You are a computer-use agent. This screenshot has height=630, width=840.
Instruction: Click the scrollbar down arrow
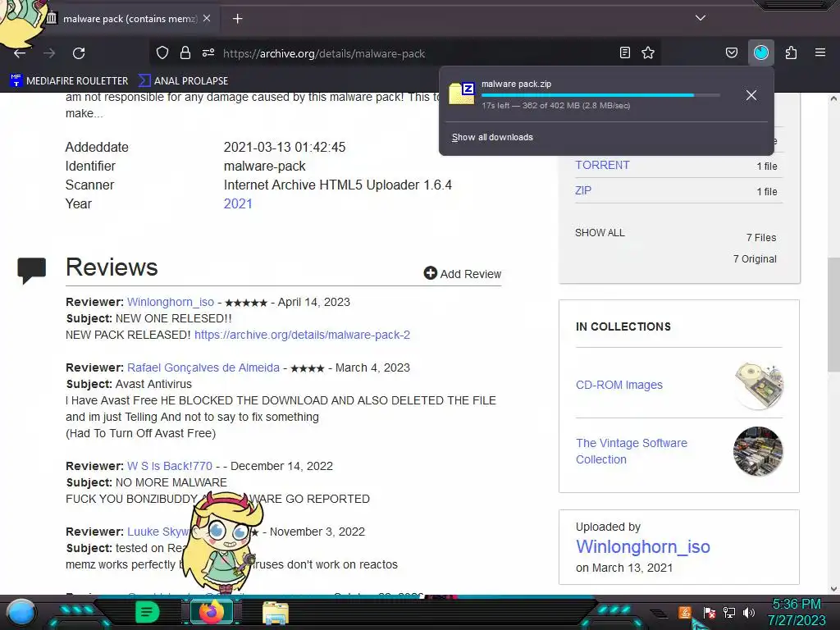(x=833, y=589)
